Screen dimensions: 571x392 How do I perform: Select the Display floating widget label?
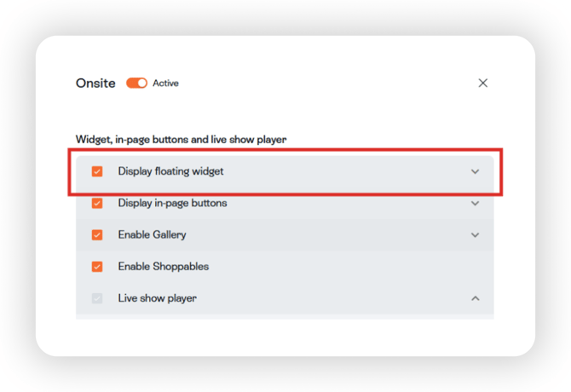pyautogui.click(x=170, y=171)
